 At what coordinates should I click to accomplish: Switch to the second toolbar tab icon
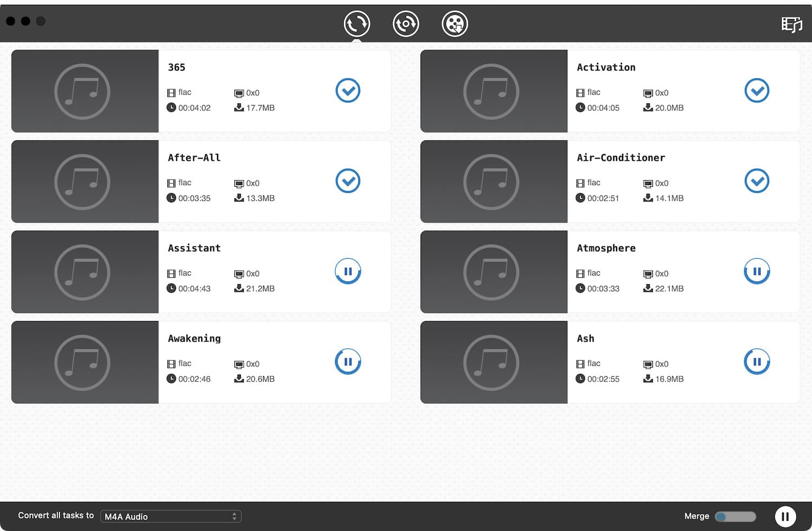(405, 24)
